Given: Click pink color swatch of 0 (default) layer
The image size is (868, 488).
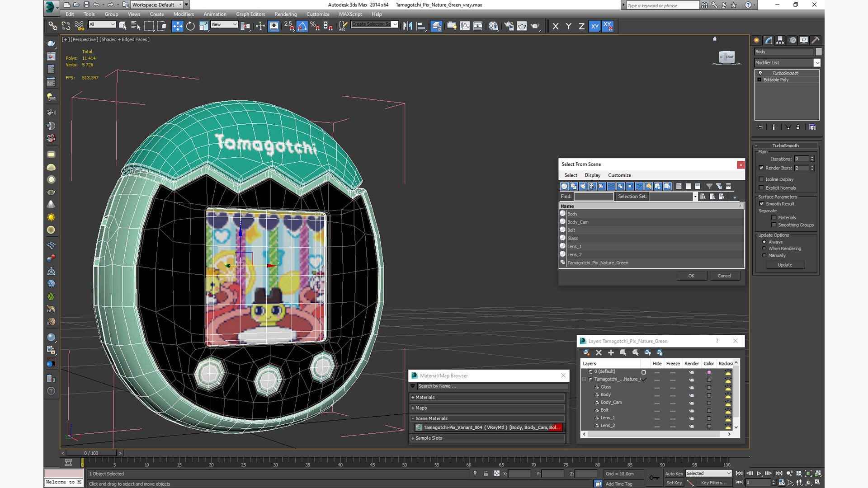Looking at the screenshot, I should [x=709, y=372].
